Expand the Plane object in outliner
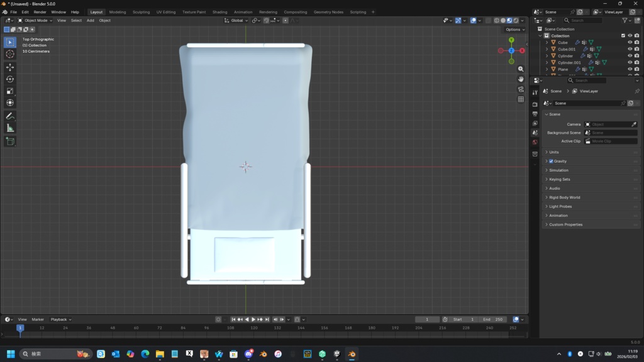 pos(547,69)
